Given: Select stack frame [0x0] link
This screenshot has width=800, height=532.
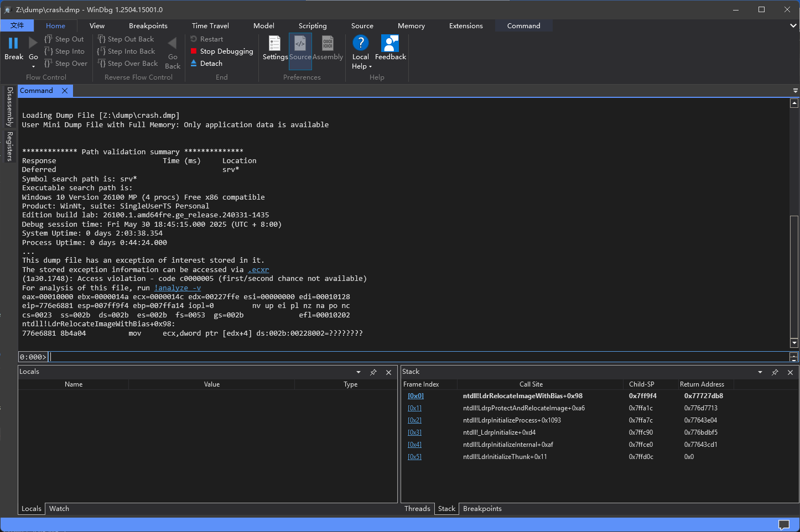Looking at the screenshot, I should click(415, 396).
